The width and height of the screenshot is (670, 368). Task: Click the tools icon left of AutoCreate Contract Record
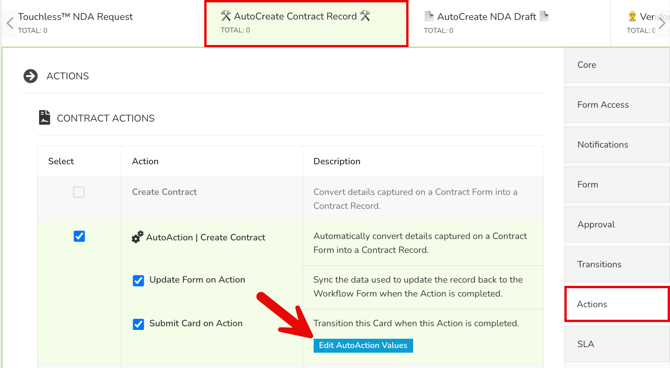[x=226, y=16]
